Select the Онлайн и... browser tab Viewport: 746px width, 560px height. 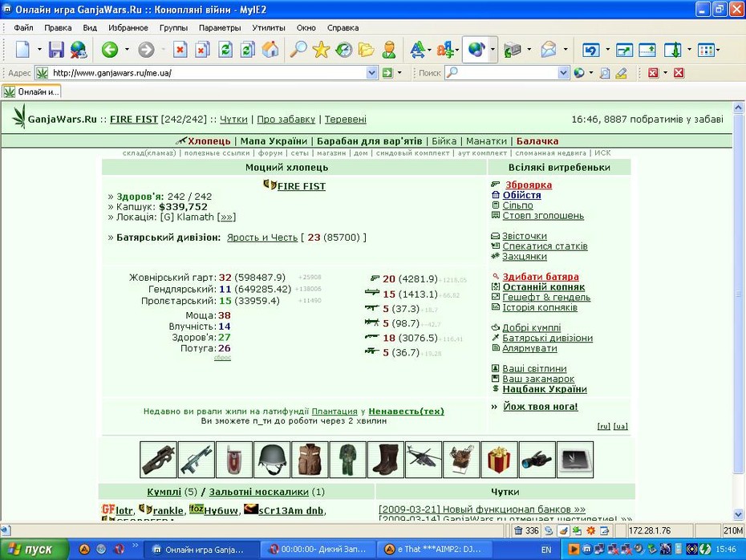point(31,91)
